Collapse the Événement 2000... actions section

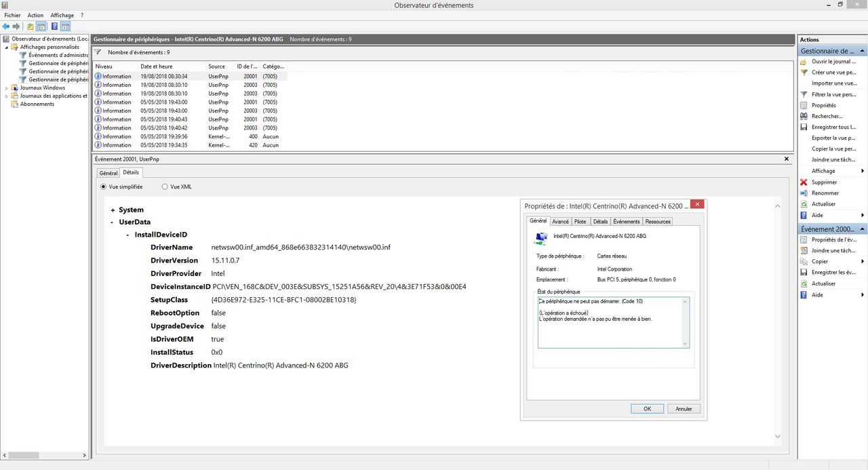[x=863, y=229]
